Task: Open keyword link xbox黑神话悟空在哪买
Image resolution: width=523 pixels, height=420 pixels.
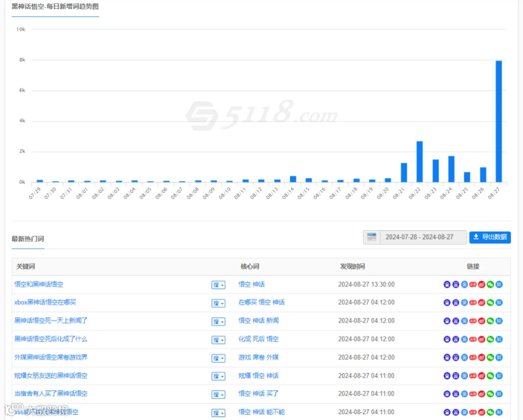Action: pos(45,302)
